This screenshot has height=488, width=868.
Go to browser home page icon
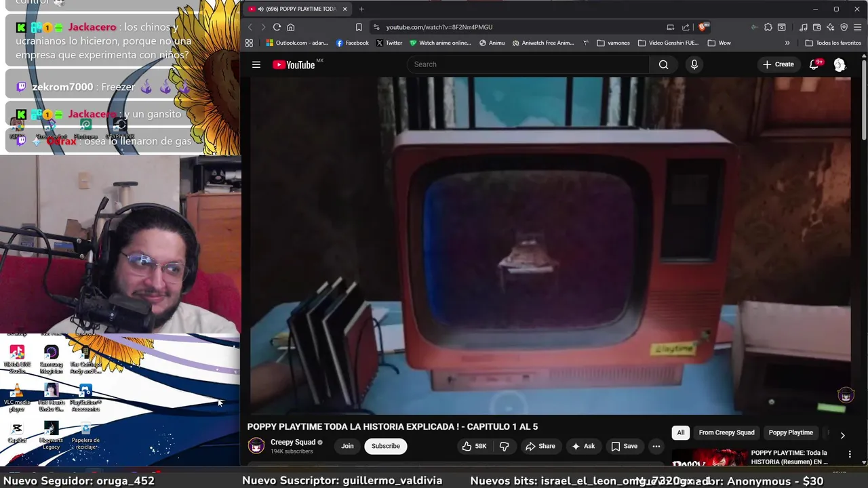coord(290,27)
